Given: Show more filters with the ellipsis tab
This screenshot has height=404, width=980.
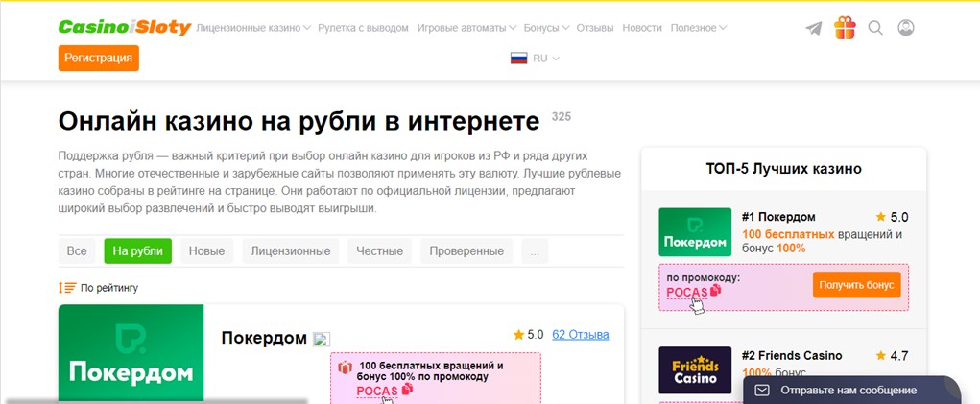Looking at the screenshot, I should (x=535, y=251).
